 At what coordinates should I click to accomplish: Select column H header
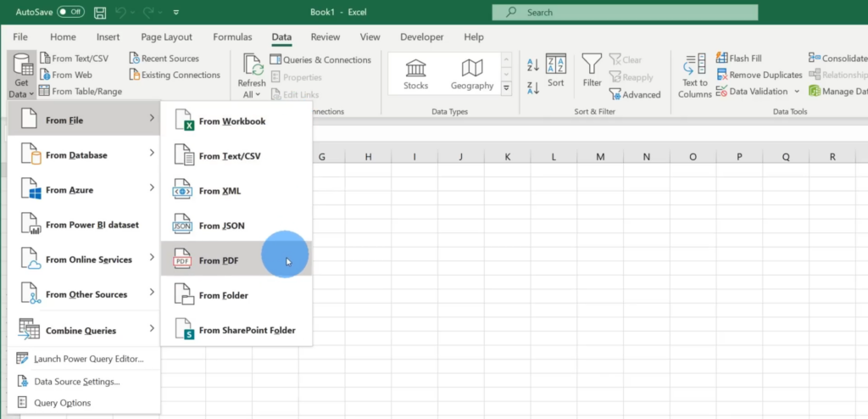coord(368,158)
